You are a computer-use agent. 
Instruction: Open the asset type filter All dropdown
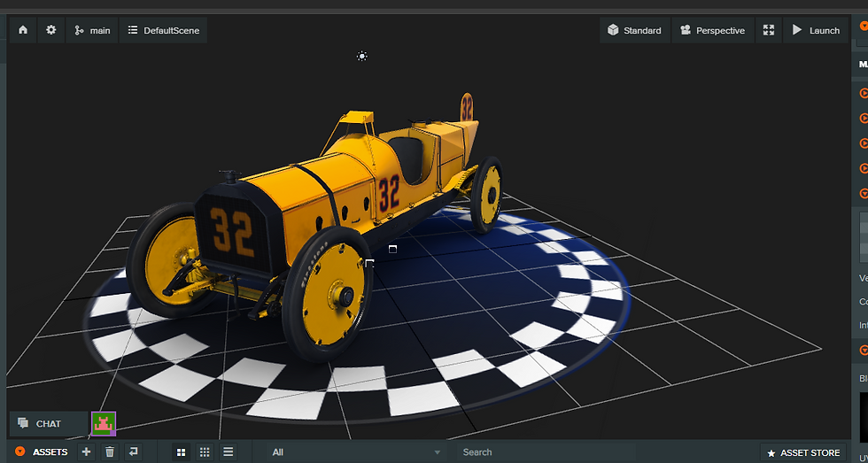click(356, 452)
